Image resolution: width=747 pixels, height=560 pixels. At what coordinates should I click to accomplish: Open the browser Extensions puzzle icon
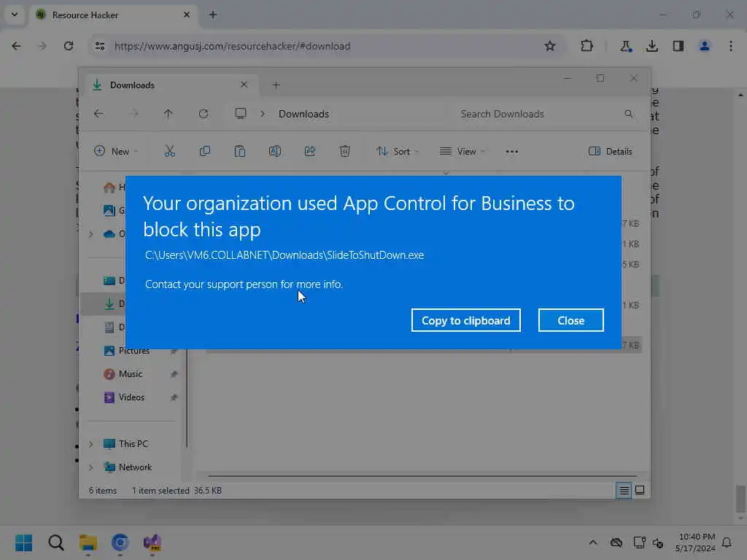tap(587, 46)
